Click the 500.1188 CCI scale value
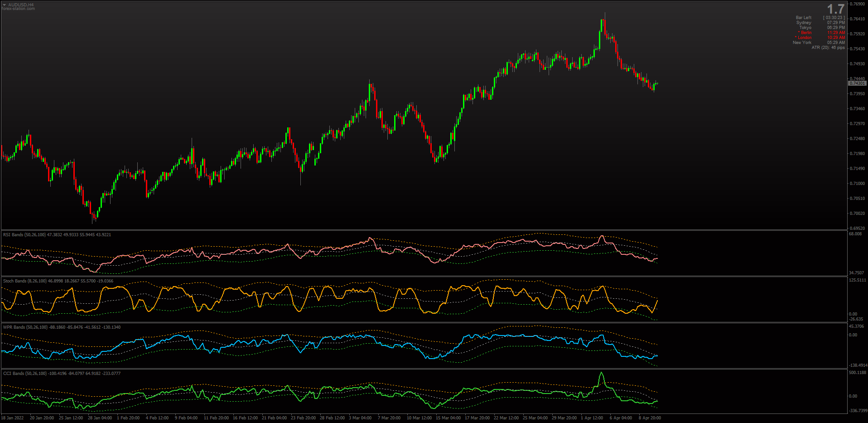This screenshot has width=868, height=423. click(857, 373)
